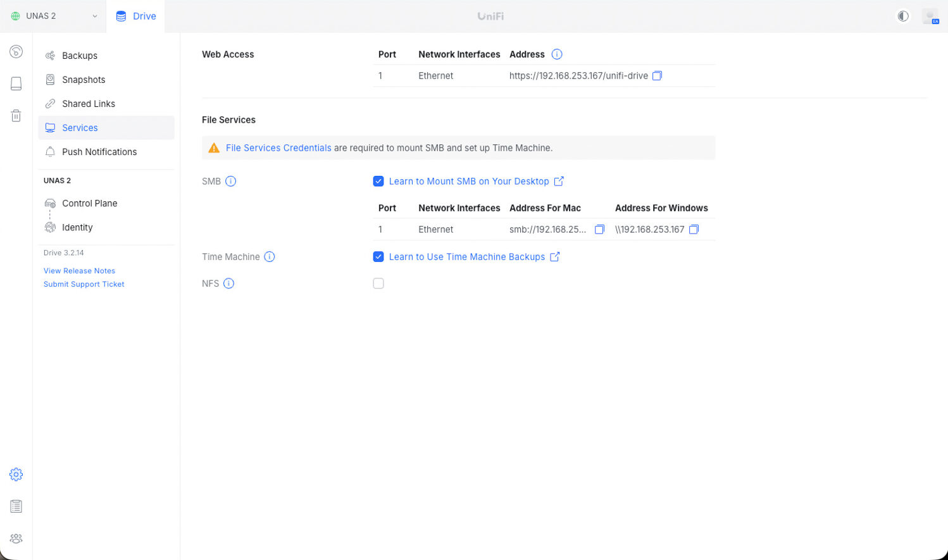The image size is (948, 560).
Task: Open the user account avatar menu
Action: pyautogui.click(x=930, y=16)
